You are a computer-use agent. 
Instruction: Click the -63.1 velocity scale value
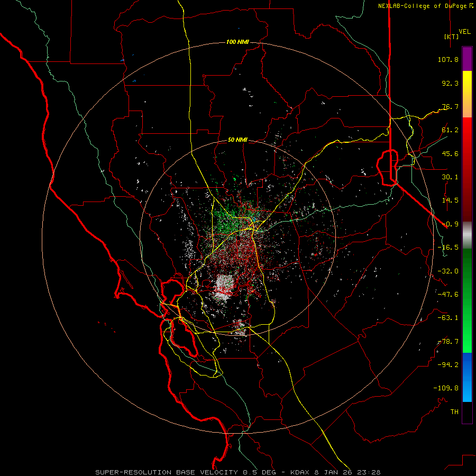click(x=448, y=318)
